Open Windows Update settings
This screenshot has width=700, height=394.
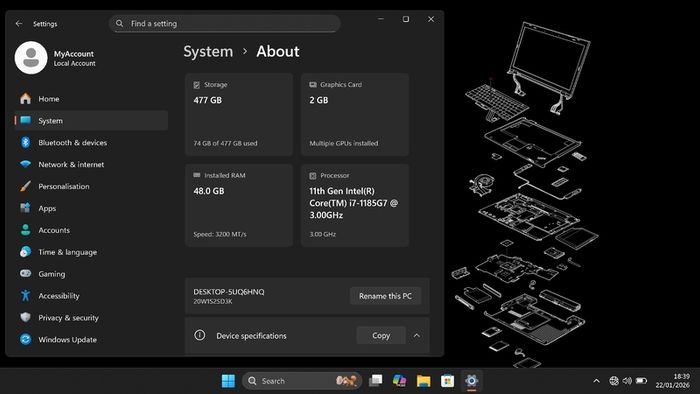[x=91, y=339]
